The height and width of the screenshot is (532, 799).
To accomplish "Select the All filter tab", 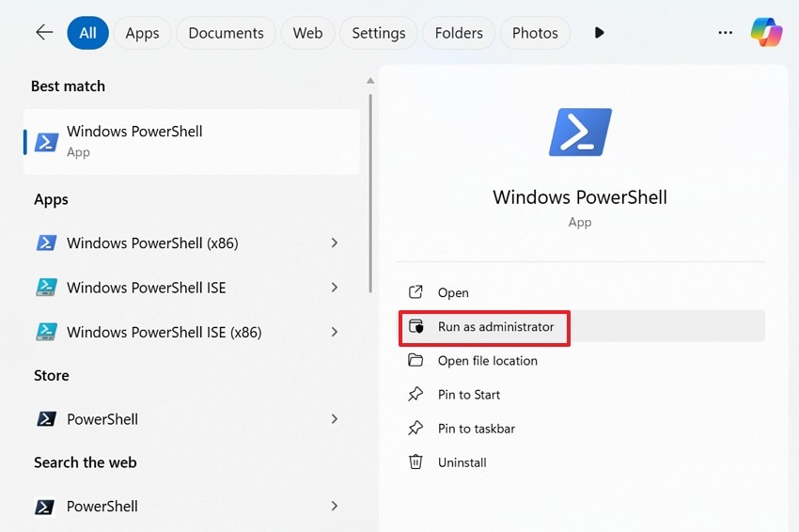I will [x=87, y=33].
